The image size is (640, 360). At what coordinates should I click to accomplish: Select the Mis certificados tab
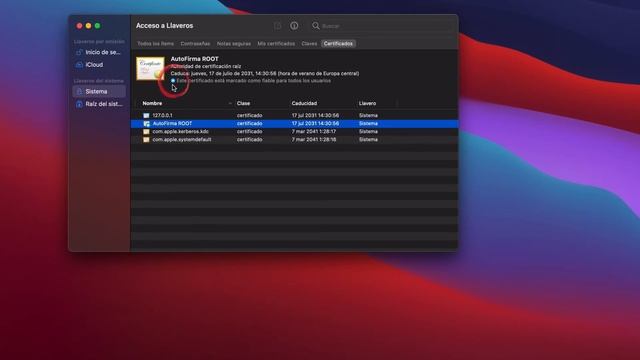coord(276,44)
